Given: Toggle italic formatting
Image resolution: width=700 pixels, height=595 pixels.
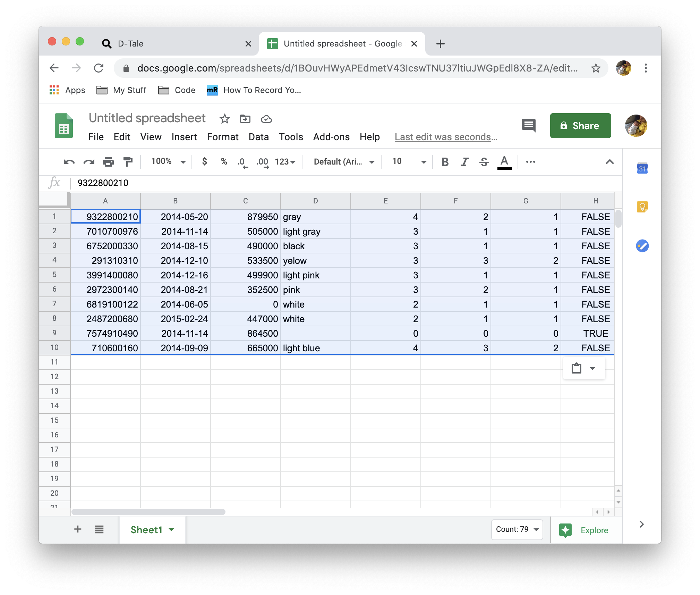Looking at the screenshot, I should (464, 161).
